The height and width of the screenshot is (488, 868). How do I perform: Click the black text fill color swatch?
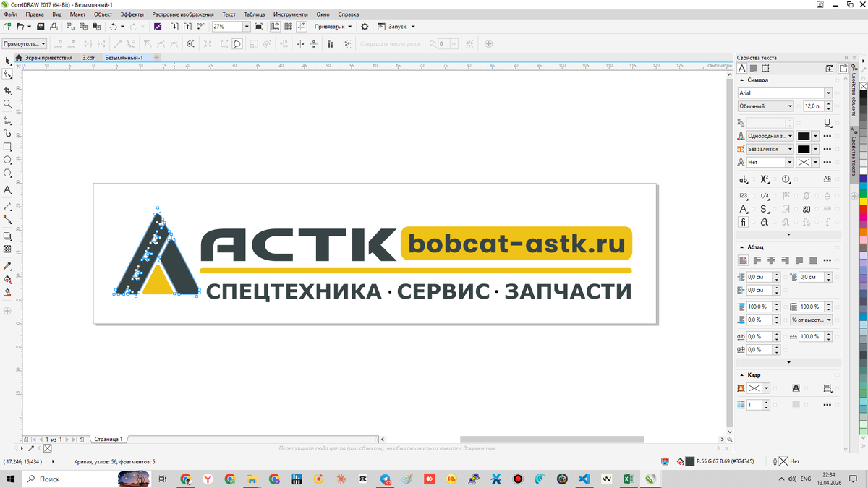tap(804, 136)
